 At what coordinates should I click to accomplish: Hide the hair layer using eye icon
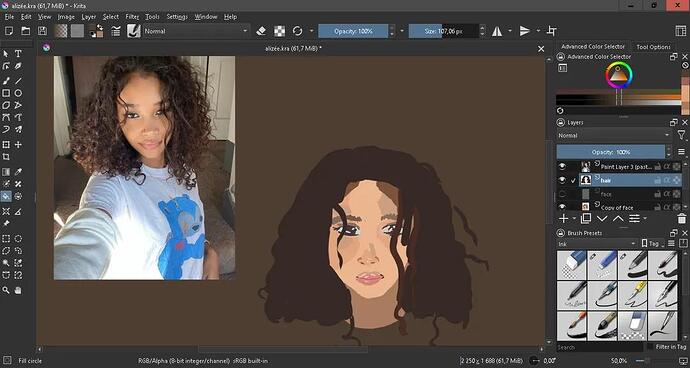tap(562, 180)
